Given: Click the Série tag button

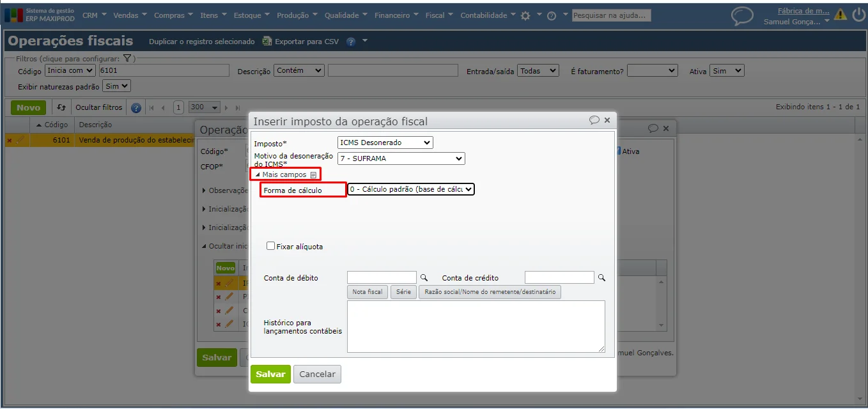Looking at the screenshot, I should pos(403,292).
